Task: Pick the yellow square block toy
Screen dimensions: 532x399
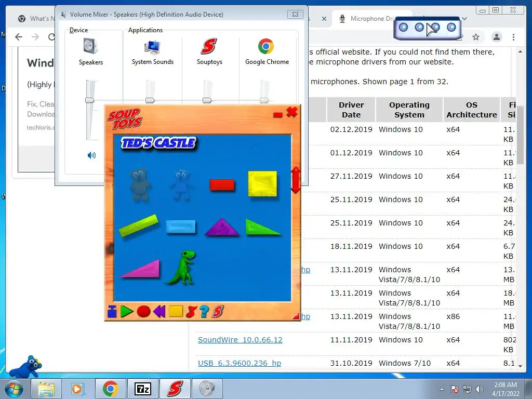Action: (262, 184)
